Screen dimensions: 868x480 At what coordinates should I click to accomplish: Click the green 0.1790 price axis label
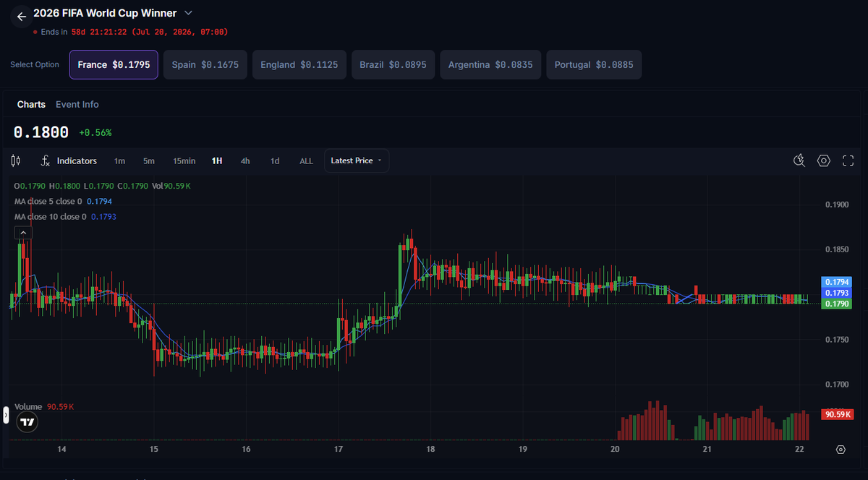(837, 304)
